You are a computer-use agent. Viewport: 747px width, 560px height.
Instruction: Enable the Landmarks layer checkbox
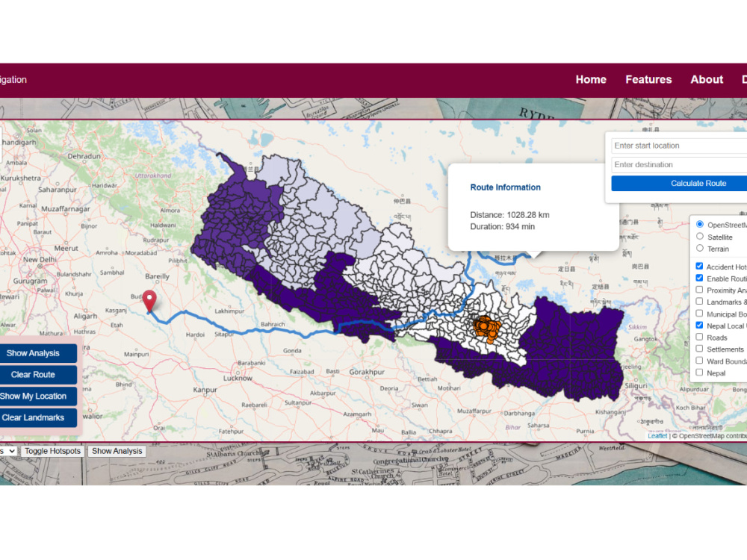pyautogui.click(x=699, y=302)
